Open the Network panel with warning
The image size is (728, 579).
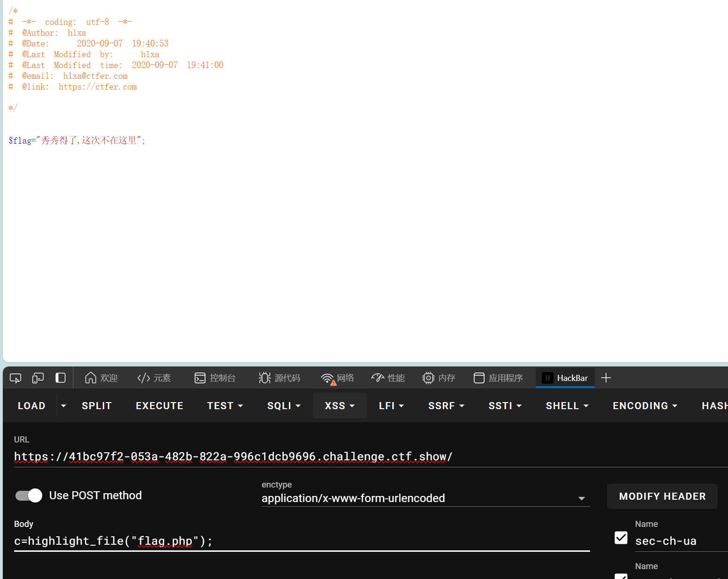(337, 378)
